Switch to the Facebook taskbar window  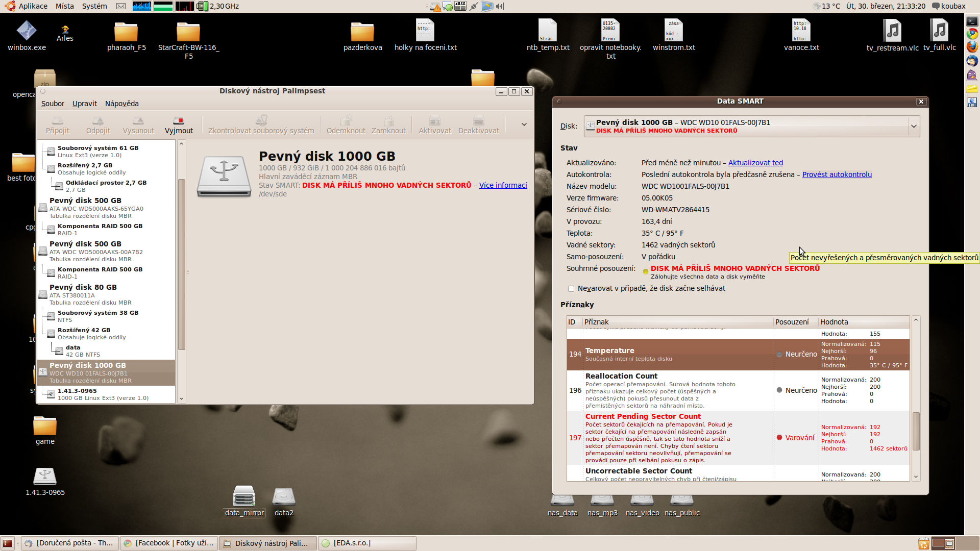[169, 543]
